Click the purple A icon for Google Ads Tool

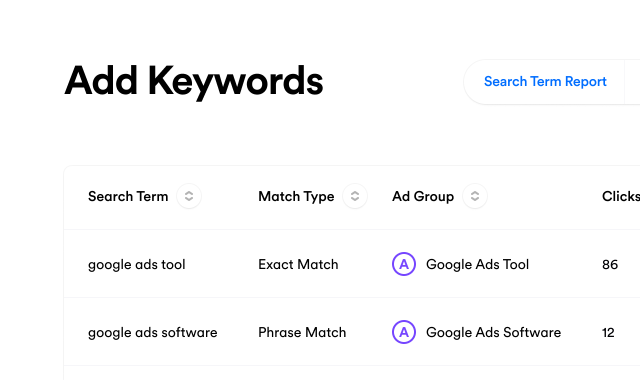coord(404,264)
